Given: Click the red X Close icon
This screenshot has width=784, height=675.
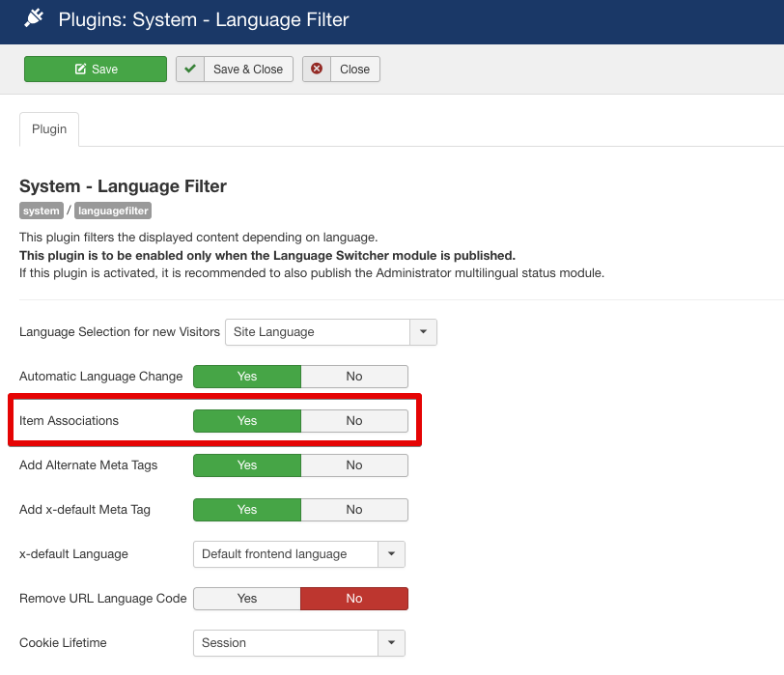Looking at the screenshot, I should 317,70.
